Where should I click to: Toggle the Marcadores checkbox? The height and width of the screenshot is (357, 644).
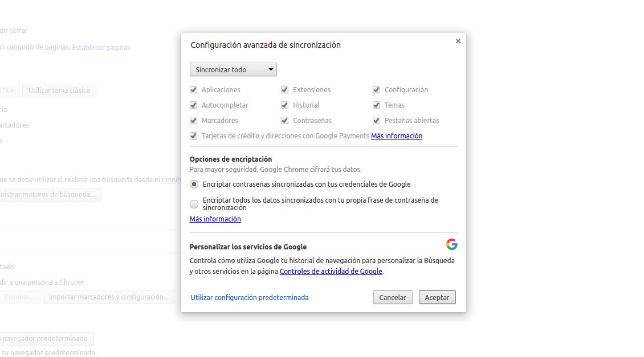pos(194,121)
